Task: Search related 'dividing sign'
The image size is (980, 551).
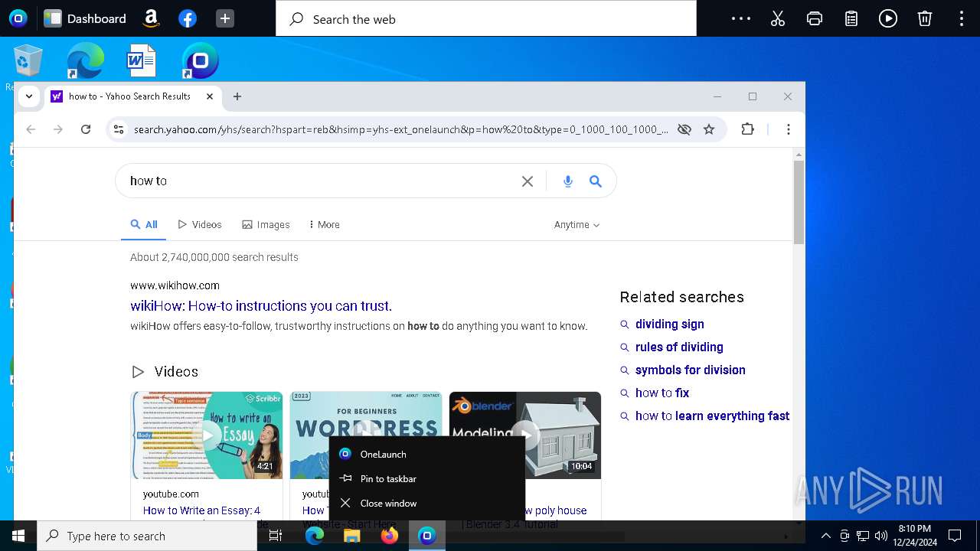Action: click(x=670, y=324)
